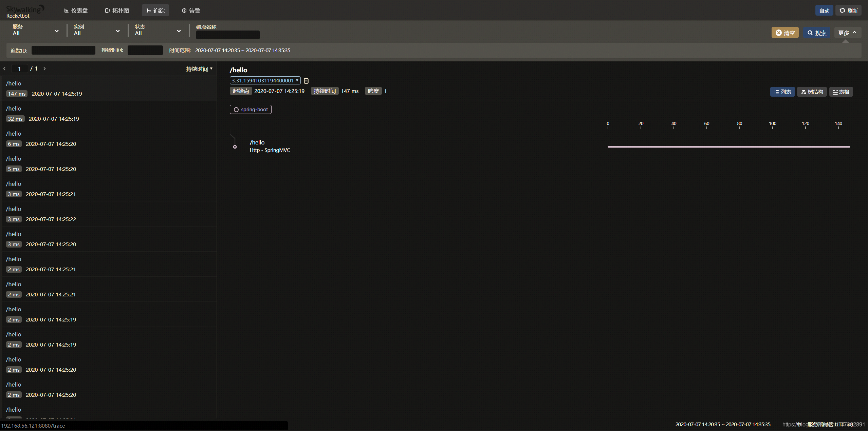Expand the 实例 instance dropdown
The image size is (868, 431).
pos(97,30)
